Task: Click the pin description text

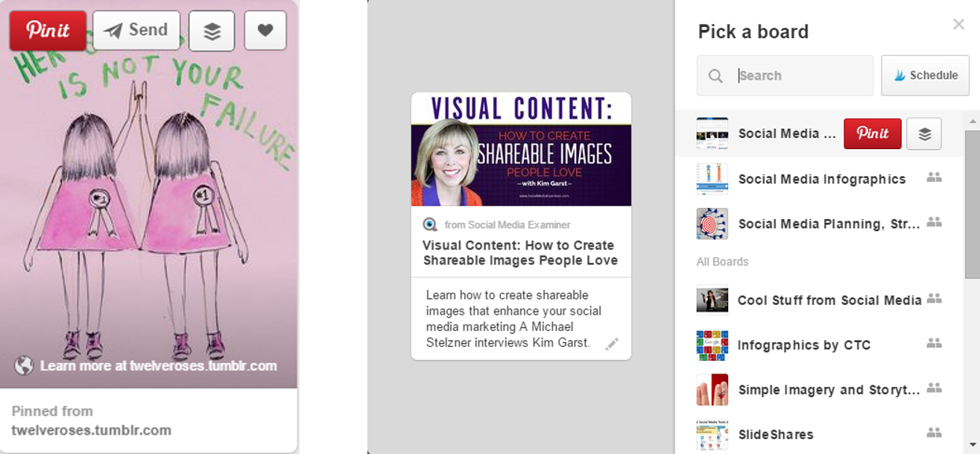Action: [514, 319]
